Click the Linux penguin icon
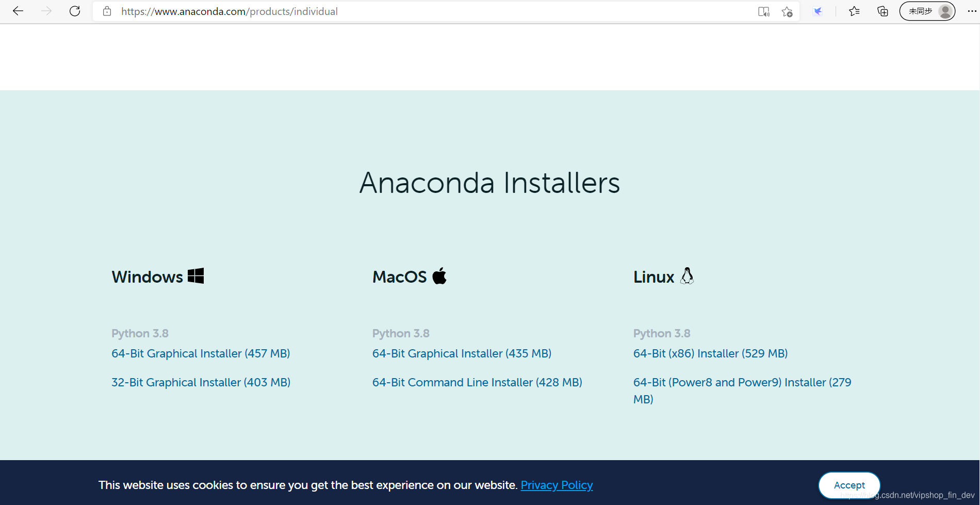 click(687, 276)
